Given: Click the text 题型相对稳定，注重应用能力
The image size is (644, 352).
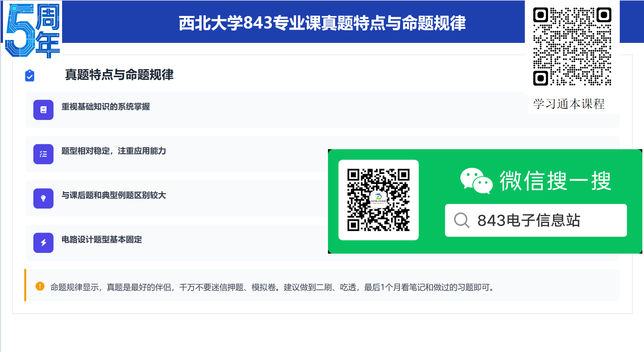Looking at the screenshot, I should click(114, 151).
